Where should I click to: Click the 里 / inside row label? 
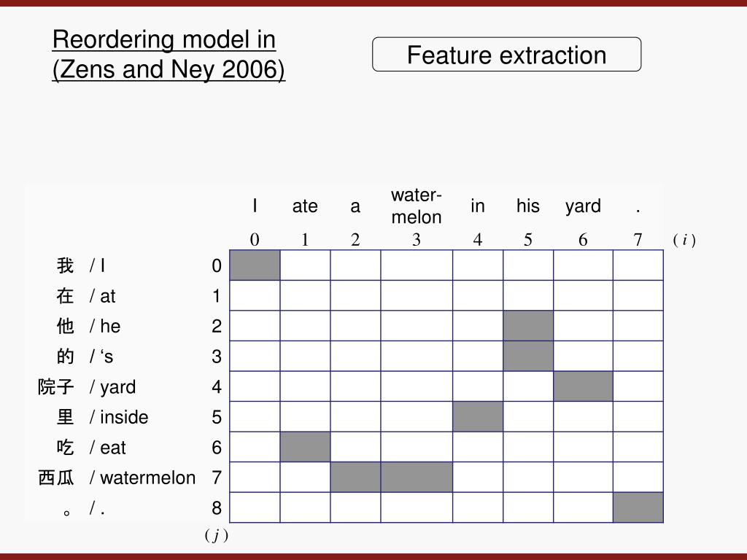click(102, 417)
